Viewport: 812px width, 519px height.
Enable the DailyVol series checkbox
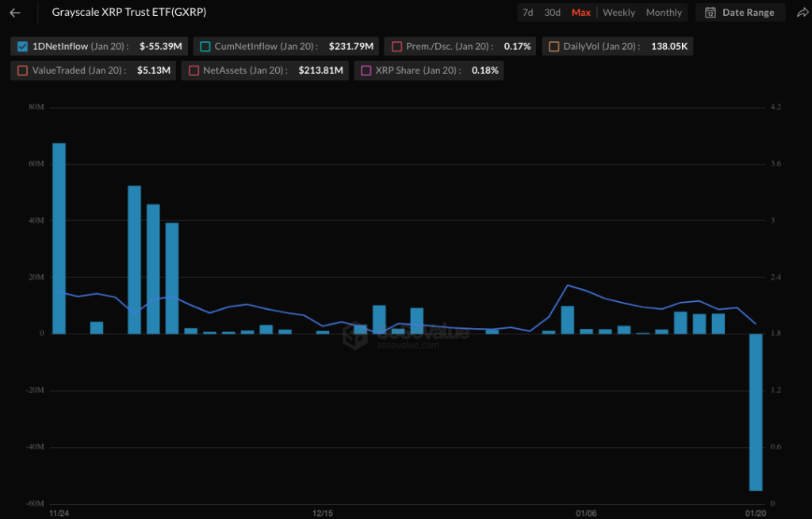[x=553, y=47]
